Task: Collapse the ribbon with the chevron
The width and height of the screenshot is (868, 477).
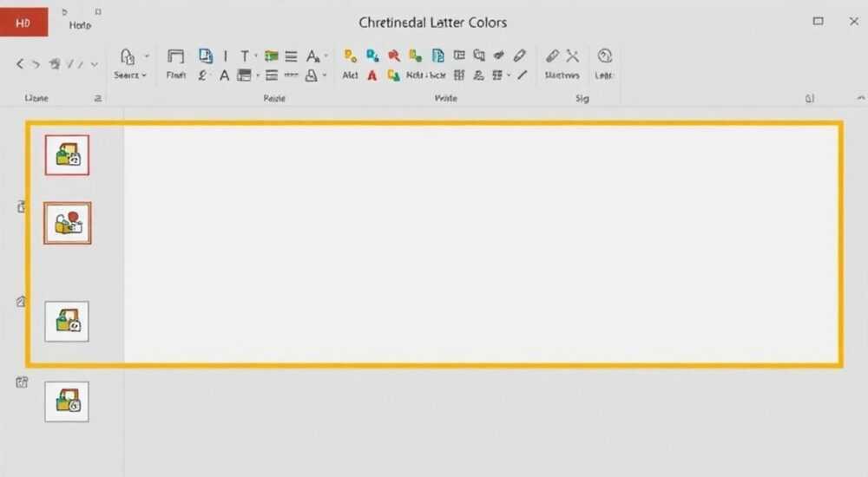Action: pyautogui.click(x=861, y=98)
